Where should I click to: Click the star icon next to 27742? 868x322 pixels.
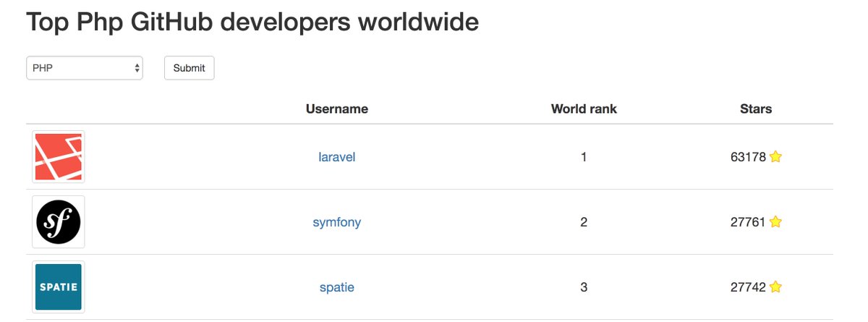click(775, 287)
